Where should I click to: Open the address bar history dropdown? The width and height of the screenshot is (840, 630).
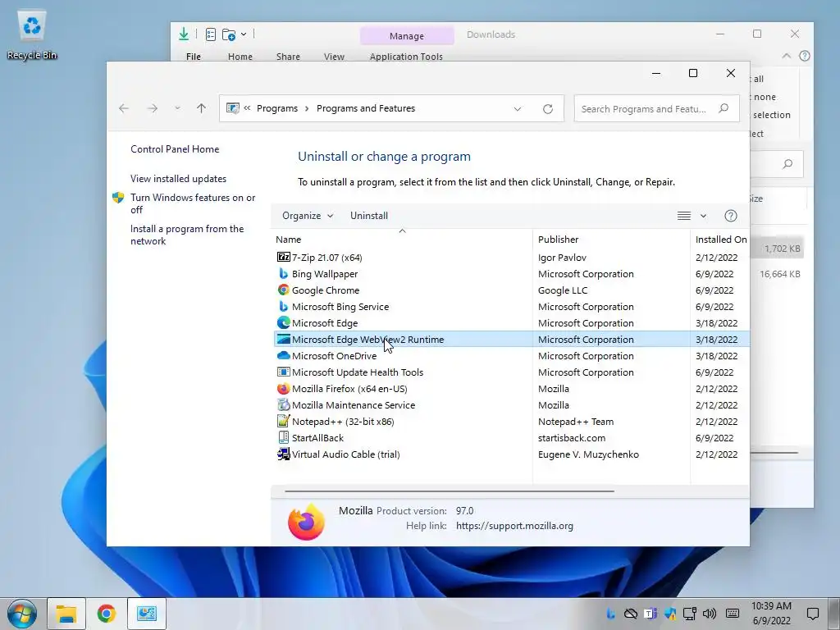(518, 109)
